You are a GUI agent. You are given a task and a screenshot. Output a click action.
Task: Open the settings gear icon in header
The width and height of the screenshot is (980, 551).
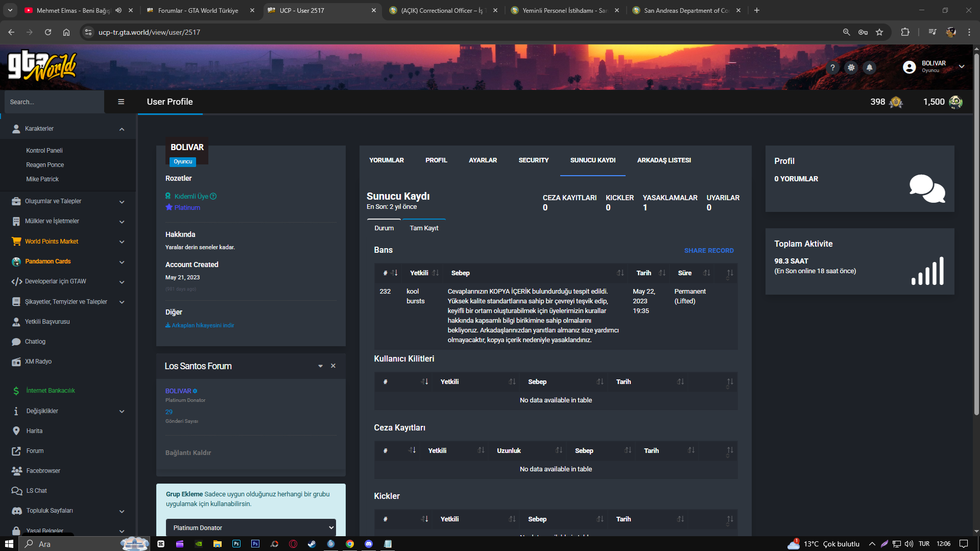point(851,67)
